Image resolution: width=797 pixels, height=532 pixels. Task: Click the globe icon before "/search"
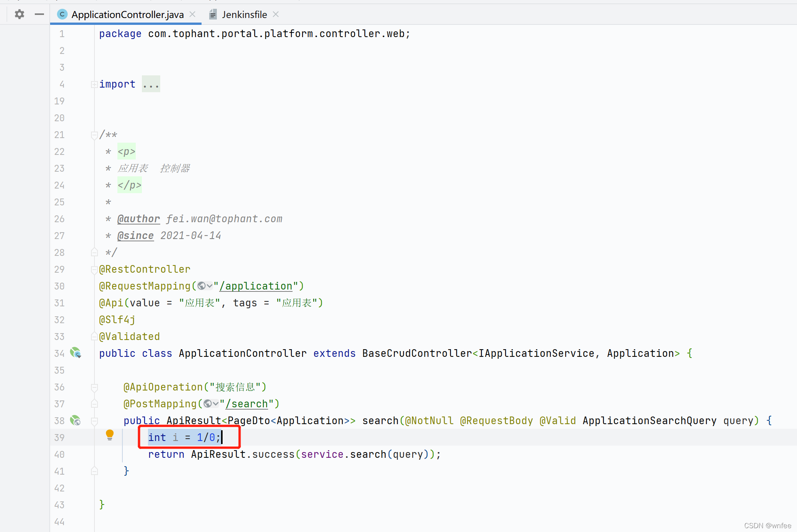tap(208, 404)
